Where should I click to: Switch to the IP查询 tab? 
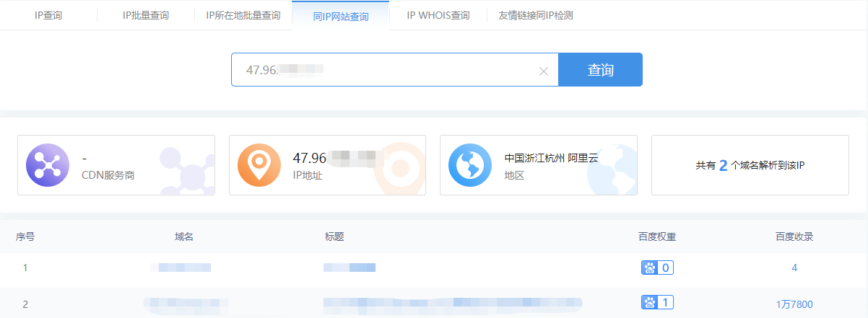(x=48, y=15)
